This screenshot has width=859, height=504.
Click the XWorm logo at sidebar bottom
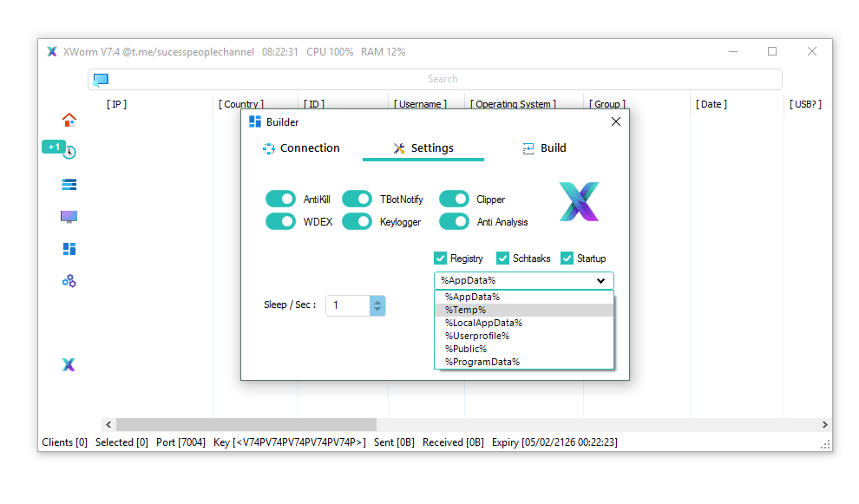tap(69, 364)
